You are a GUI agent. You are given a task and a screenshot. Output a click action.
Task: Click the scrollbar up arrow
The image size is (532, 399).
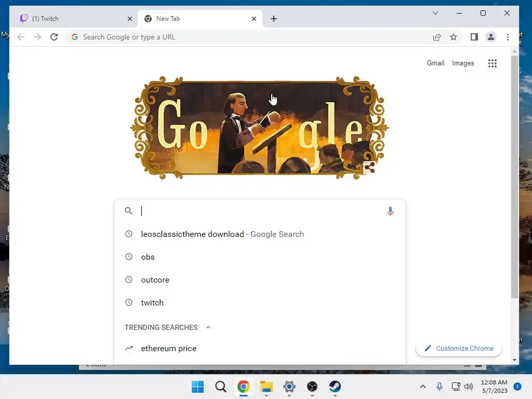click(x=514, y=52)
